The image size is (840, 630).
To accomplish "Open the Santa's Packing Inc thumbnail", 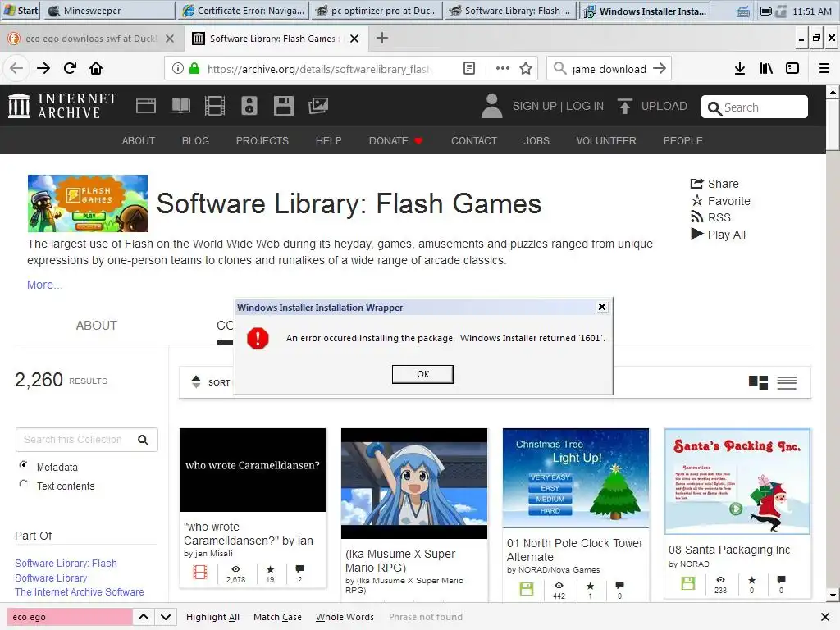I will (x=737, y=481).
